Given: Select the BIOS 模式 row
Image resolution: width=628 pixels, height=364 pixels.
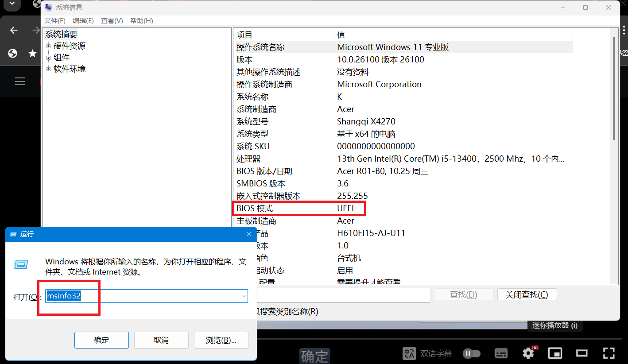Looking at the screenshot, I should coord(403,208).
